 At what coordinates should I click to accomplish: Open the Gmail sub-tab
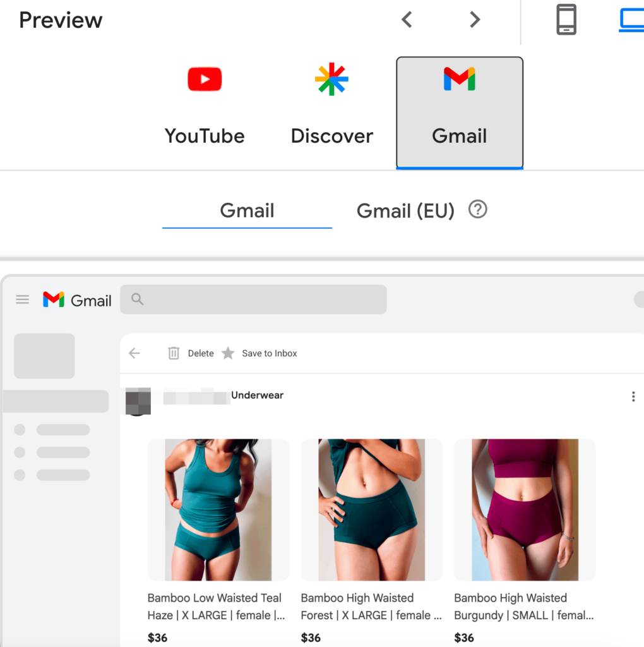coord(247,210)
